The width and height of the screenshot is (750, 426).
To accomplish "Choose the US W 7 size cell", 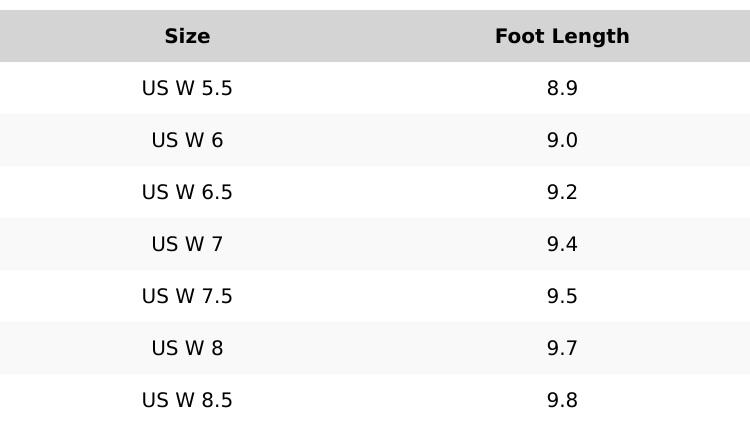I will (x=187, y=245).
